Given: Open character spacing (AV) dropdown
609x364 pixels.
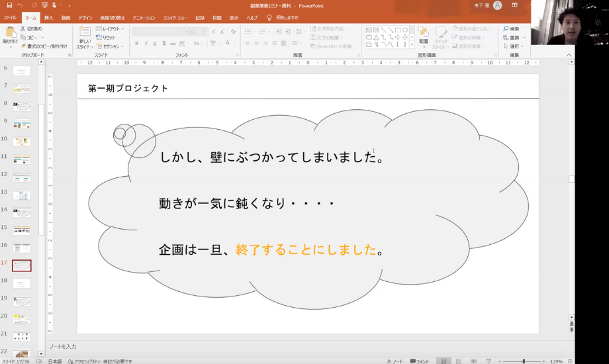Looking at the screenshot, I should [183, 44].
